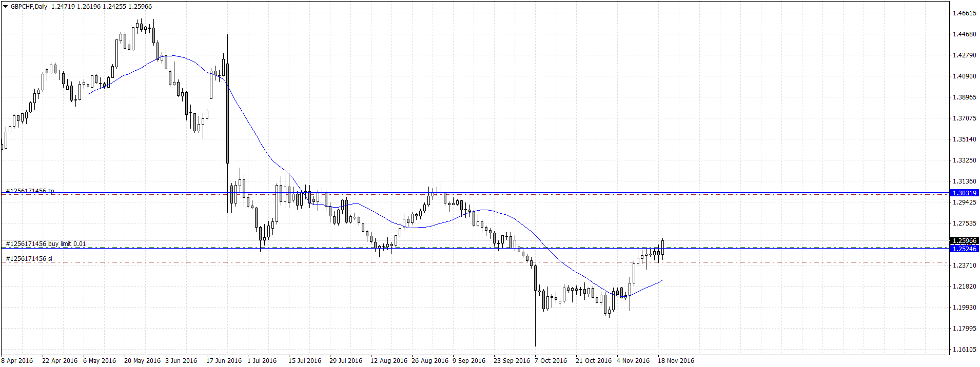Screen dimensions: 980x367
Task: Click the GBPCHF,Daily chart title
Action: (x=29, y=7)
